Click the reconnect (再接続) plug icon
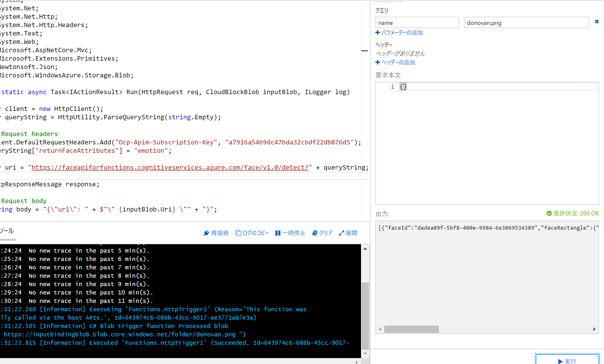The width and height of the screenshot is (604, 364). tap(207, 233)
